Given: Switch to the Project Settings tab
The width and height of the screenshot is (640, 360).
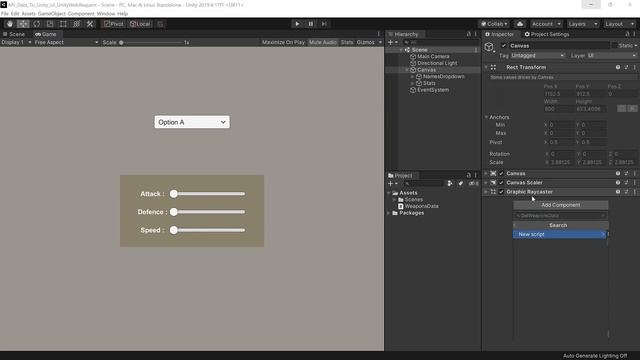Looking at the screenshot, I should [x=547, y=34].
